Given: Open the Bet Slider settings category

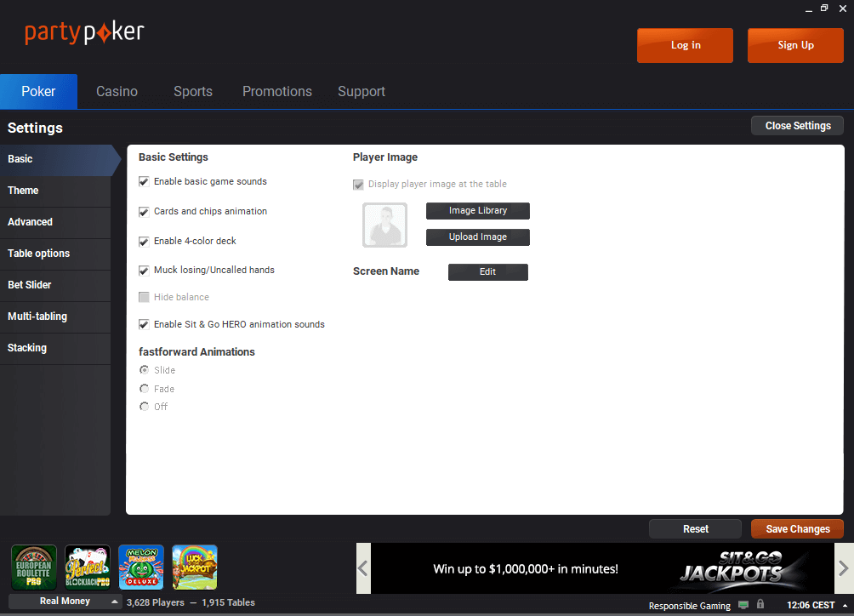Looking at the screenshot, I should tap(55, 285).
